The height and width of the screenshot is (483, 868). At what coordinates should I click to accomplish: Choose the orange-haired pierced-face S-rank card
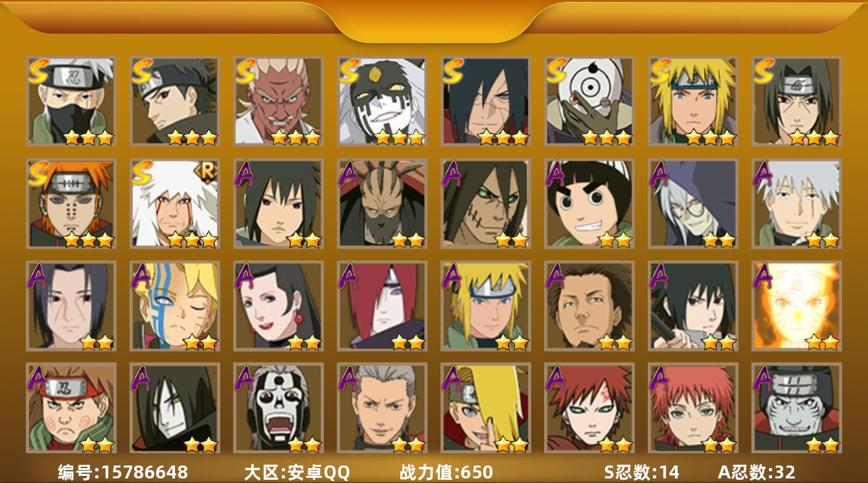click(71, 204)
